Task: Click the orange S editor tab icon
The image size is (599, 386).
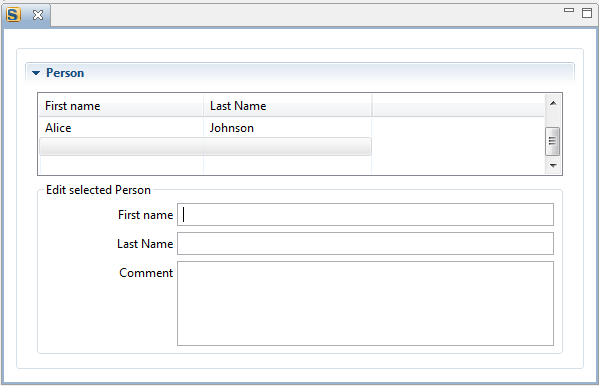Action: coord(13,15)
